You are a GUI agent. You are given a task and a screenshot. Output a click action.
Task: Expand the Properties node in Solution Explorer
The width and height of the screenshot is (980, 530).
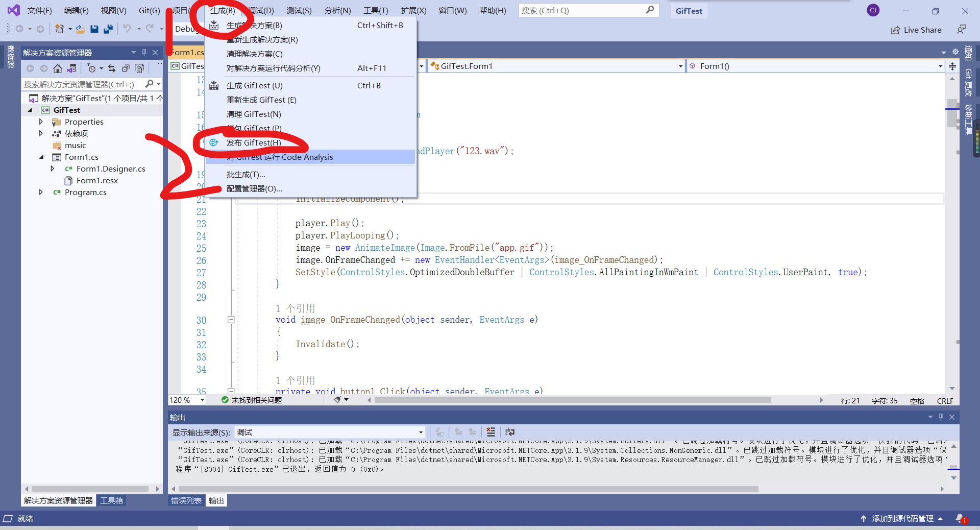click(x=42, y=122)
